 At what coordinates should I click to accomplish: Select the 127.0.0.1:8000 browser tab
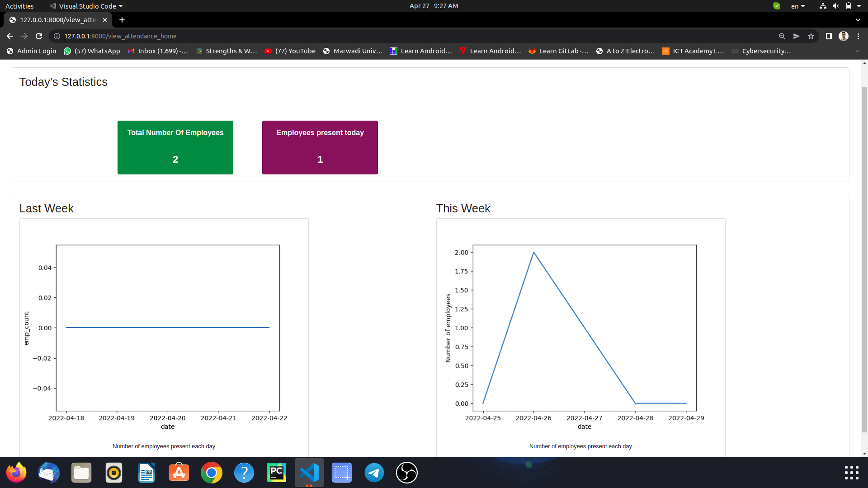[x=57, y=20]
